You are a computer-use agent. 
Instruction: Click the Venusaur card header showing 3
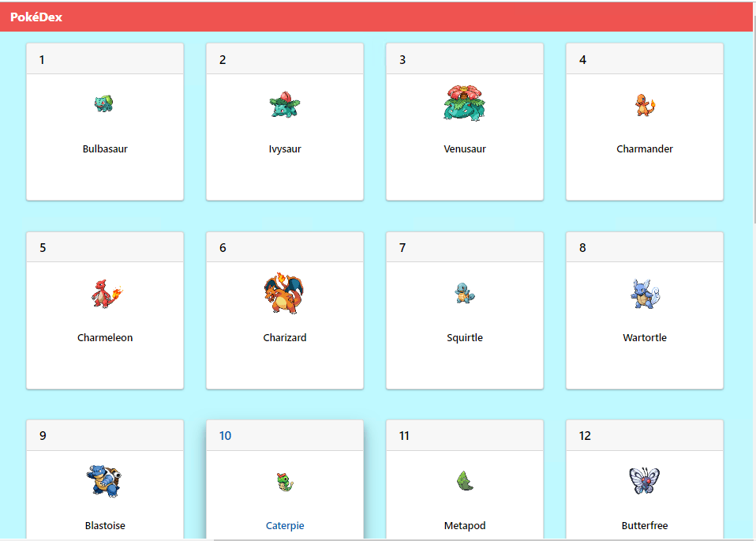pos(465,58)
